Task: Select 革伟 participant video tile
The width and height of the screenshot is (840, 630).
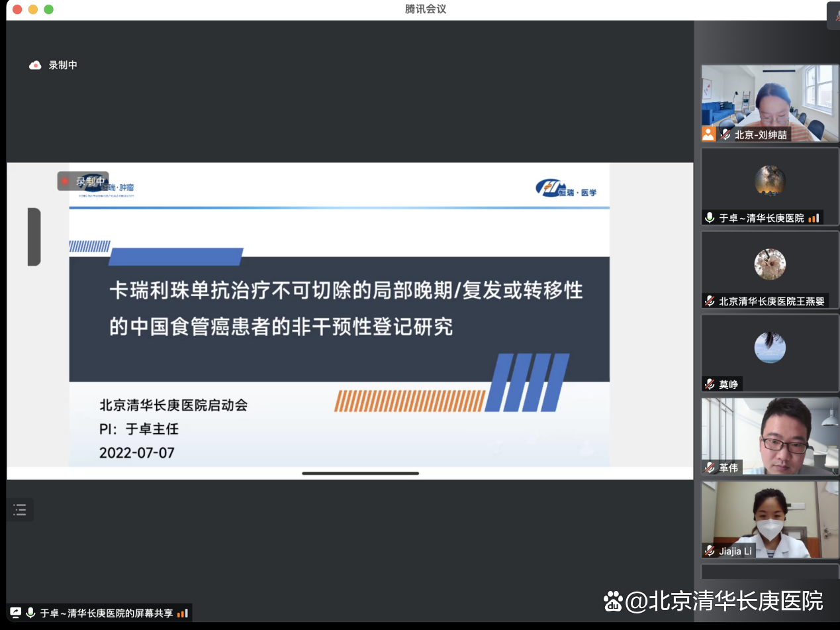Action: (x=769, y=436)
